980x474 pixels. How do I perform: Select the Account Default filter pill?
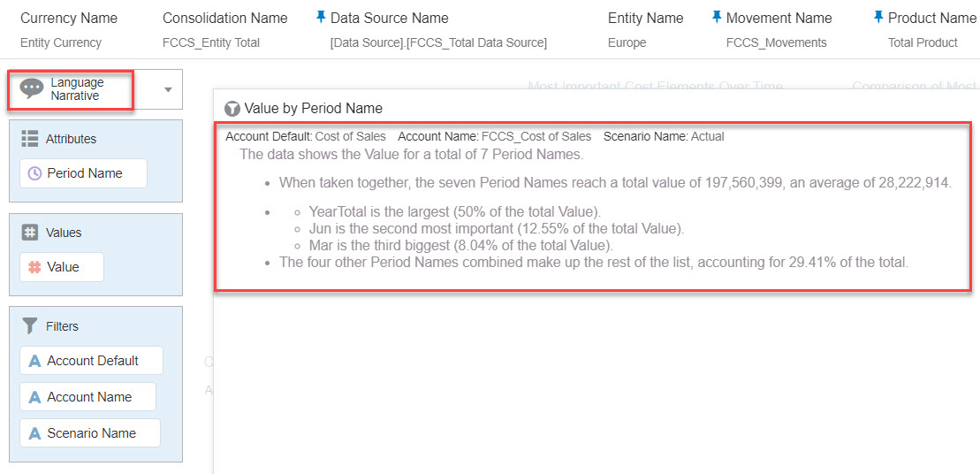pyautogui.click(x=91, y=361)
